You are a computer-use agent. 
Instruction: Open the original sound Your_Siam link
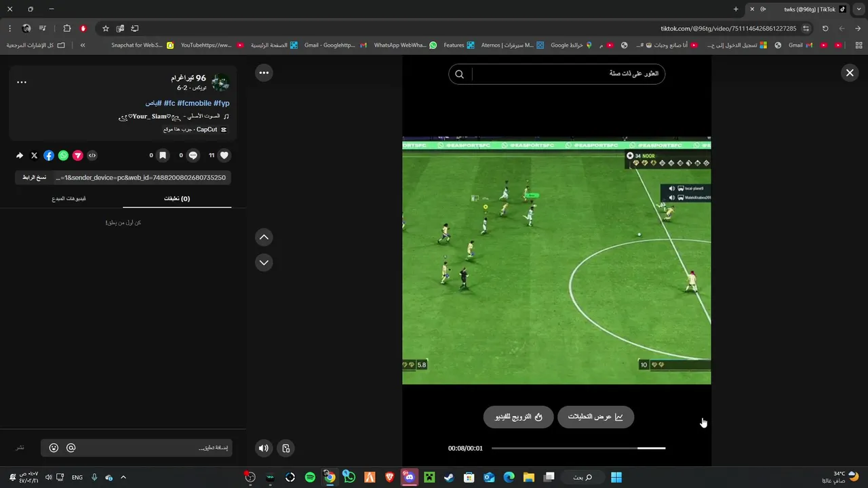click(174, 117)
